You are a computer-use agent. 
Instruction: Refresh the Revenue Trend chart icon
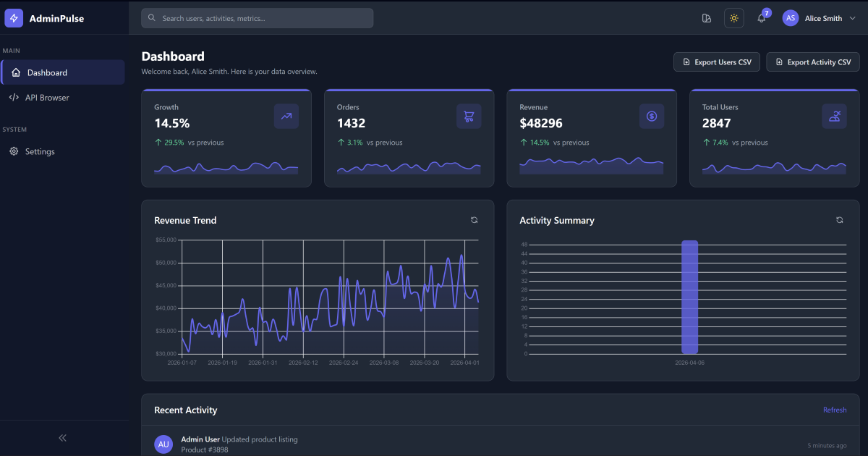[474, 219]
